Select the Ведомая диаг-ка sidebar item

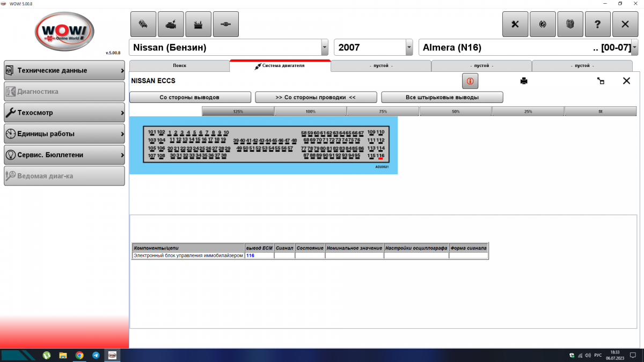(64, 175)
